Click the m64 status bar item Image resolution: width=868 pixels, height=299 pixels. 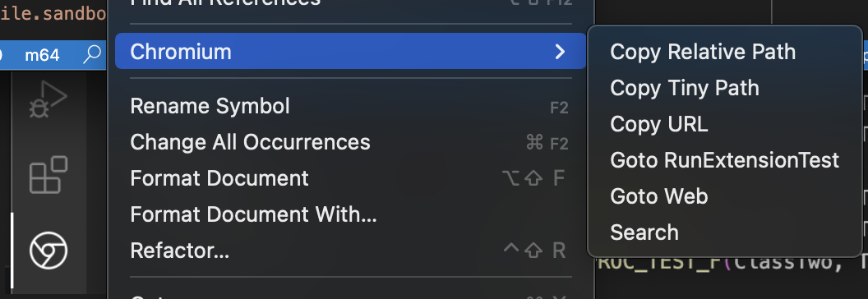point(42,55)
